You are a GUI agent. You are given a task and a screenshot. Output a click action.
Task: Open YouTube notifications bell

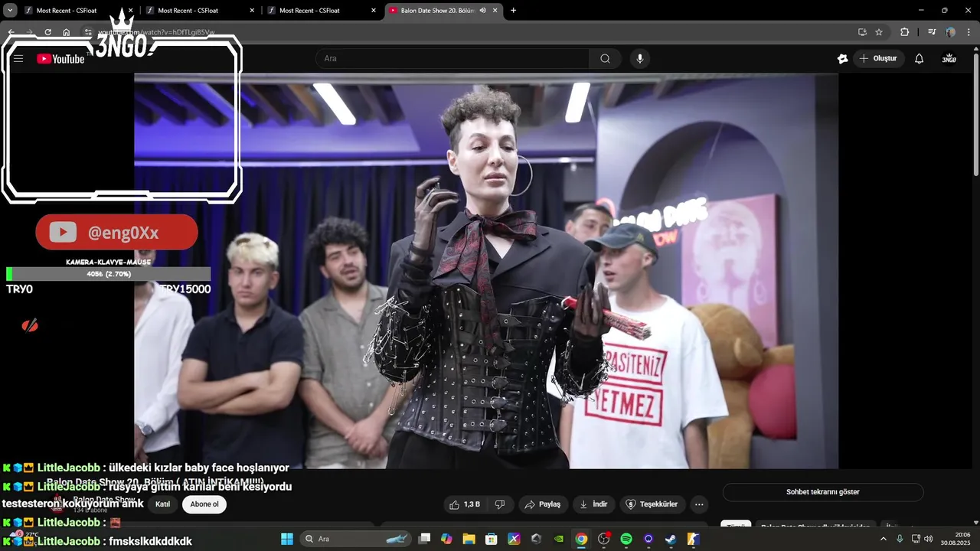coord(920,59)
